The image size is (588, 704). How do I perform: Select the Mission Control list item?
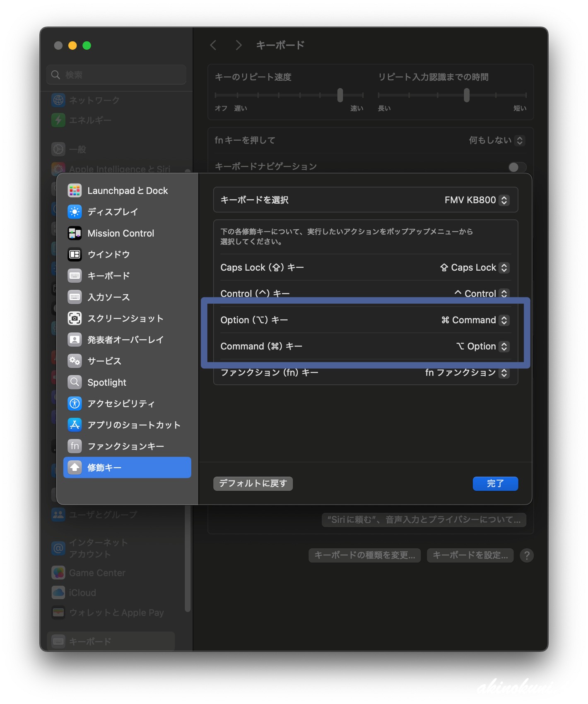pyautogui.click(x=127, y=233)
